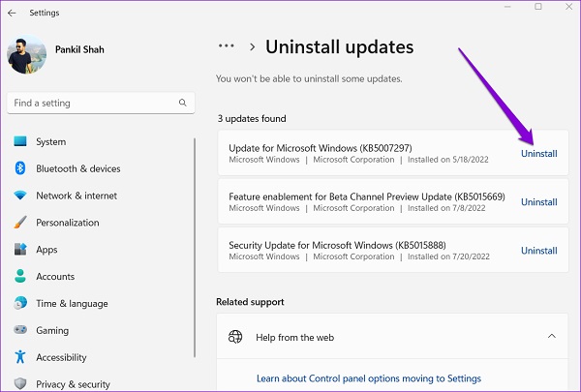Click the Help from the web globe icon
Screen dimensions: 581x392
coord(235,337)
